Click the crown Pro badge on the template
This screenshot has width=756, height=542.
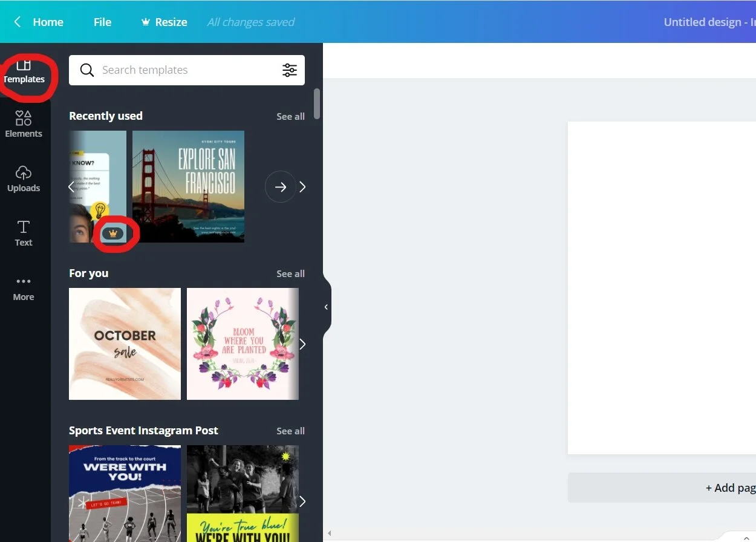pyautogui.click(x=112, y=232)
